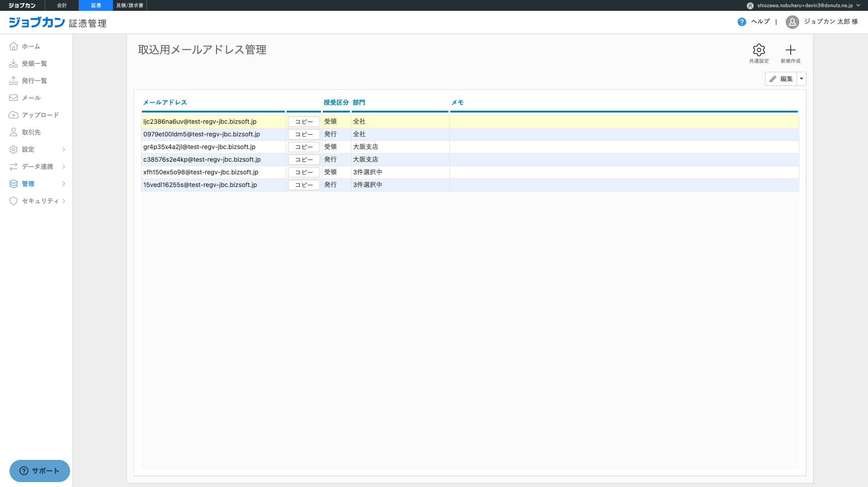The height and width of the screenshot is (487, 868).
Task: Expand the データ連携 submenu chevron
Action: pyautogui.click(x=64, y=166)
